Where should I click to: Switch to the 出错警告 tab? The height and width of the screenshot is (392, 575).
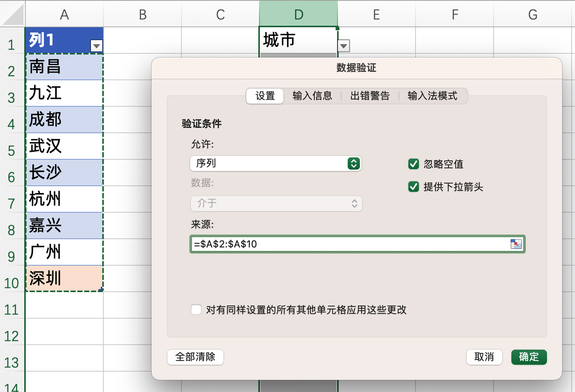(370, 96)
